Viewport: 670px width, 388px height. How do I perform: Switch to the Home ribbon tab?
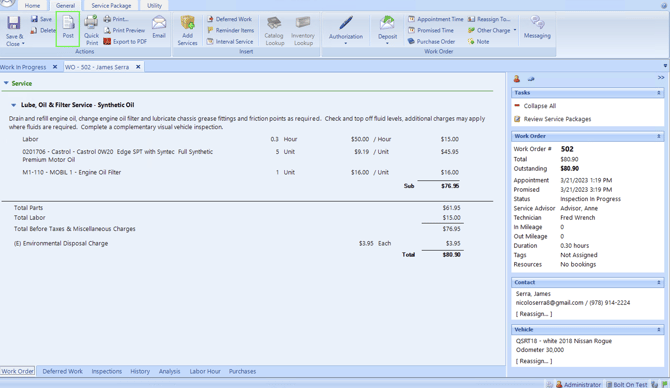tap(32, 6)
